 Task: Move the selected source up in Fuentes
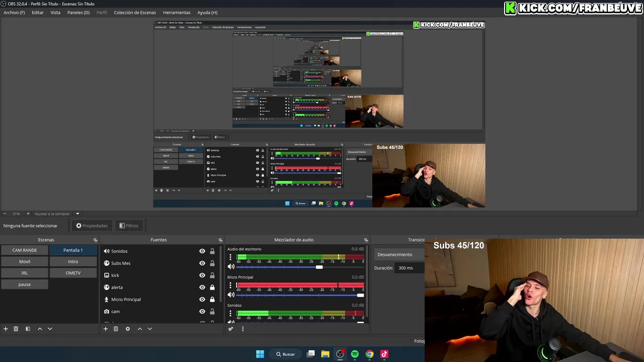click(140, 329)
